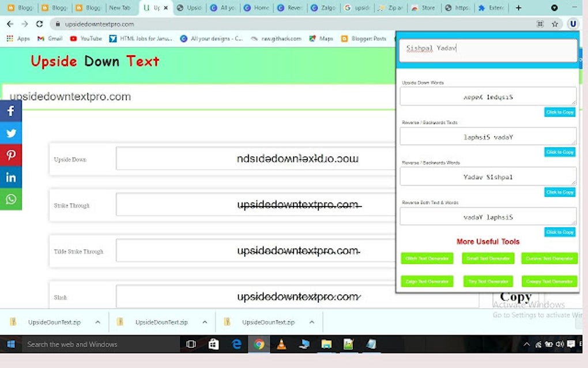Open the Creepy Text Generator tool

tap(549, 281)
